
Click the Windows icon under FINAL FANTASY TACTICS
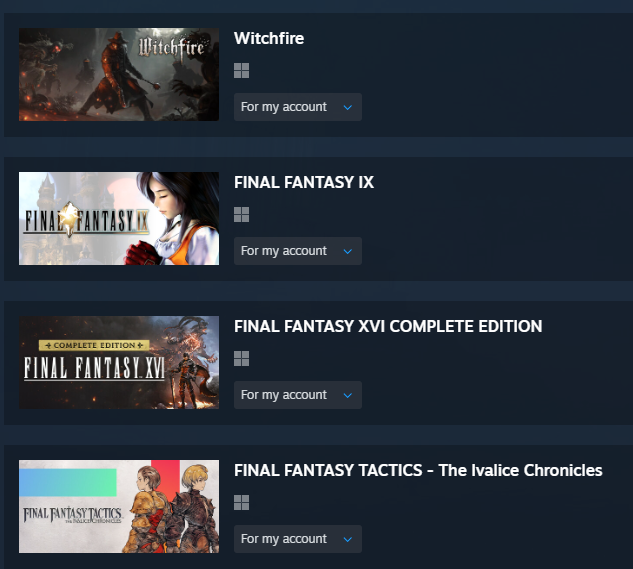pos(241,502)
